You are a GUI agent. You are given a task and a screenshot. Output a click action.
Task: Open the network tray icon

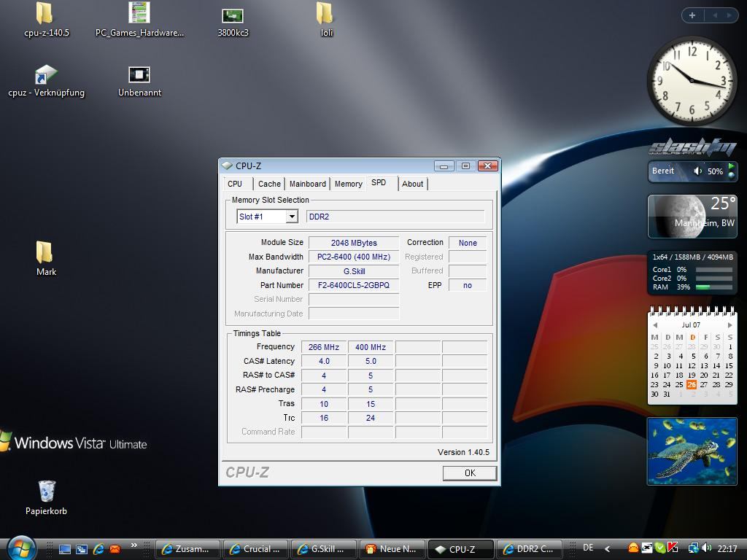pos(693,548)
